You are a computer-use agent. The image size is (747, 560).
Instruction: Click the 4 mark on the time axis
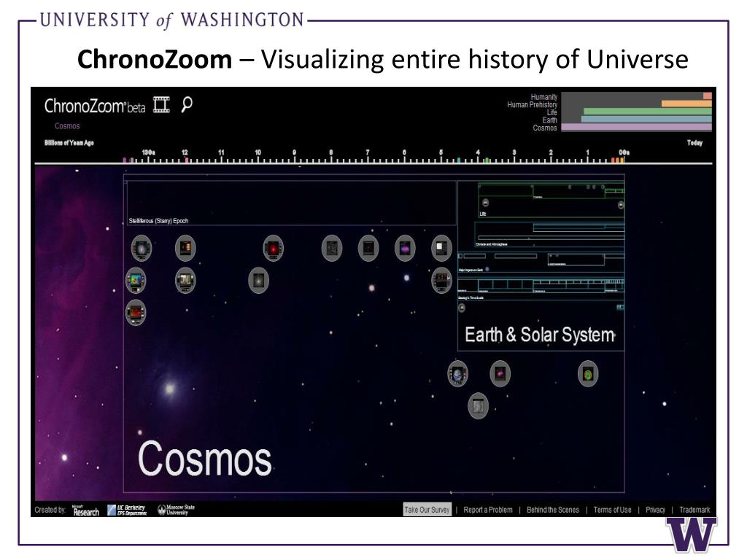pyautogui.click(x=477, y=153)
